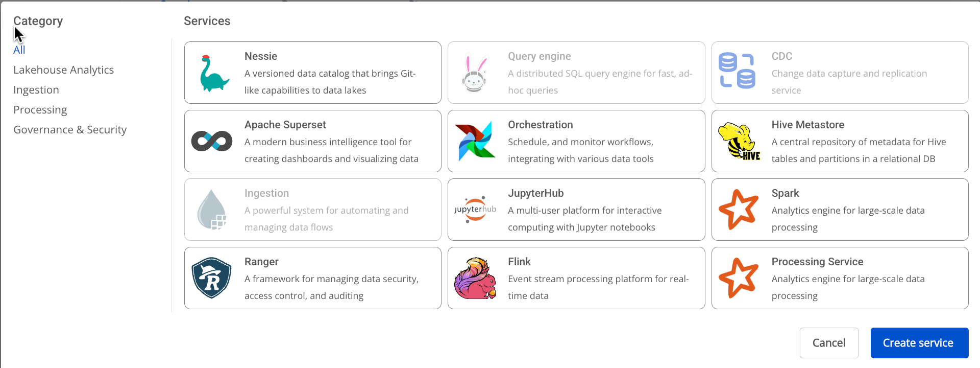Click the Processing Service star icon
The height and width of the screenshot is (368, 980).
(739, 278)
